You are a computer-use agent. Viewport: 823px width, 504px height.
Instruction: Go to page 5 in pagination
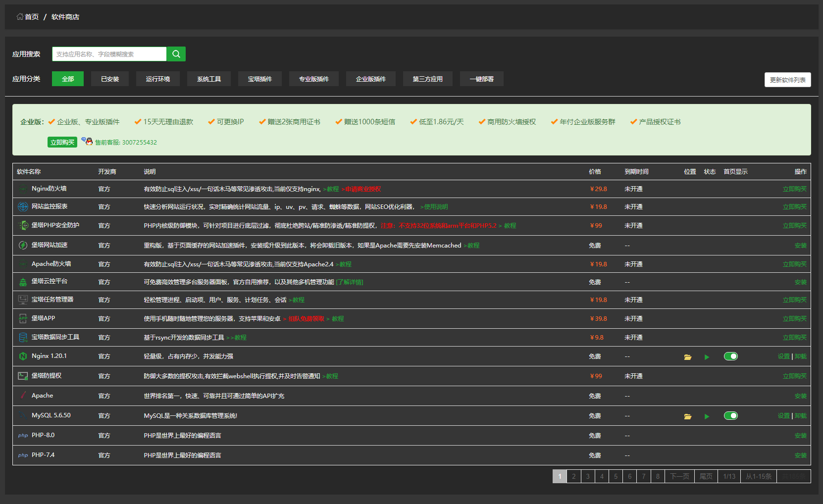coord(616,476)
